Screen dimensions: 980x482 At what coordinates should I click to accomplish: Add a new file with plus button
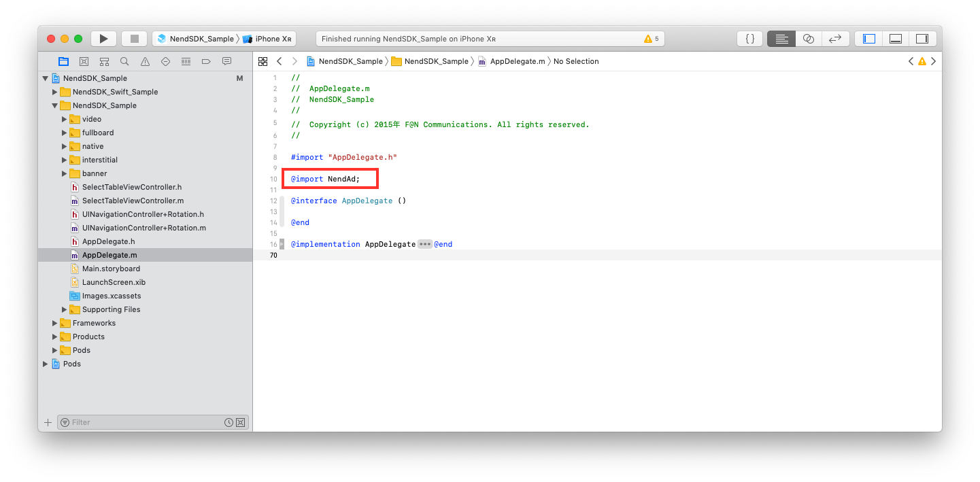48,422
